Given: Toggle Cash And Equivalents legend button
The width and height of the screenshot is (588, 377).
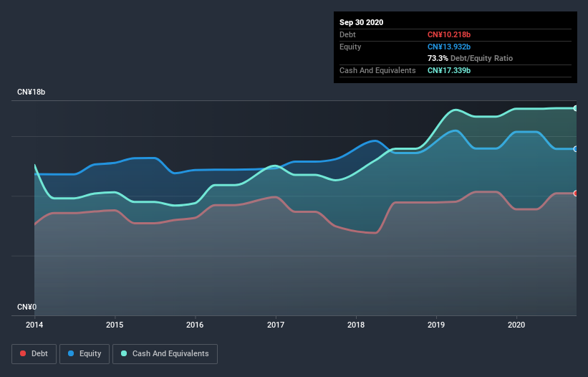Looking at the screenshot, I should [x=165, y=354].
